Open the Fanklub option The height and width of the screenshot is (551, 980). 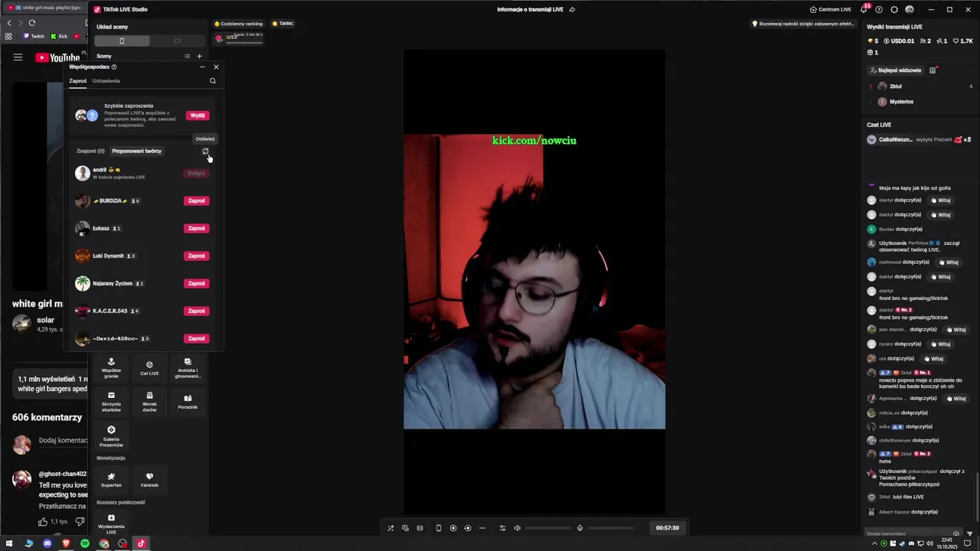click(149, 479)
